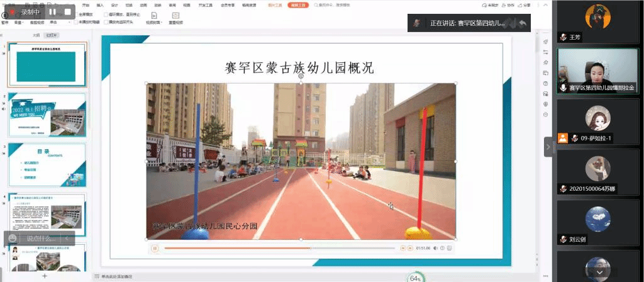Select the 目录 contents slide thumbnail

point(47,165)
